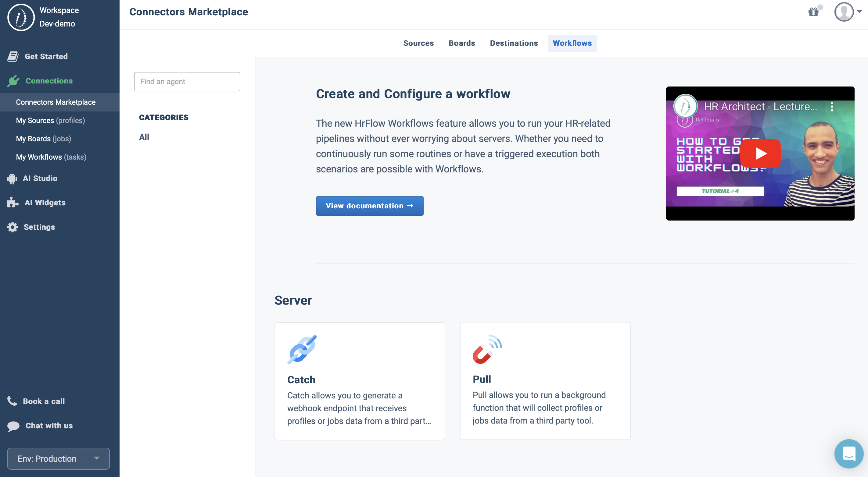Image resolution: width=868 pixels, height=477 pixels.
Task: Click Find an agent search input field
Action: (187, 82)
